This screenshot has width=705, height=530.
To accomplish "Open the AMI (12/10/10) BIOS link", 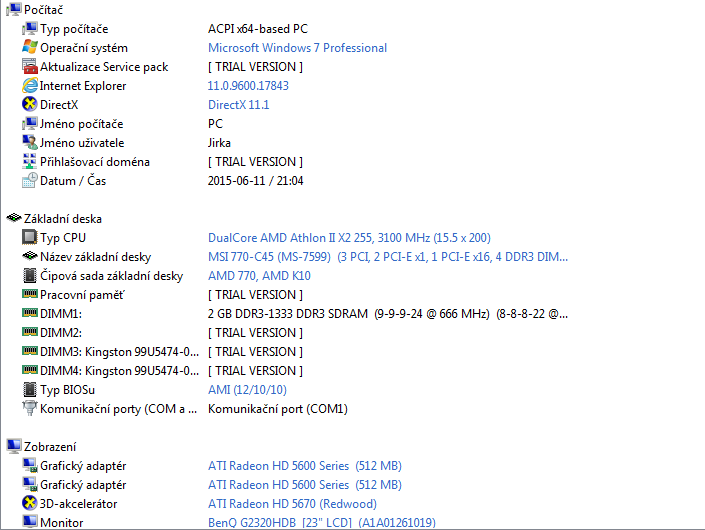I will 247,390.
